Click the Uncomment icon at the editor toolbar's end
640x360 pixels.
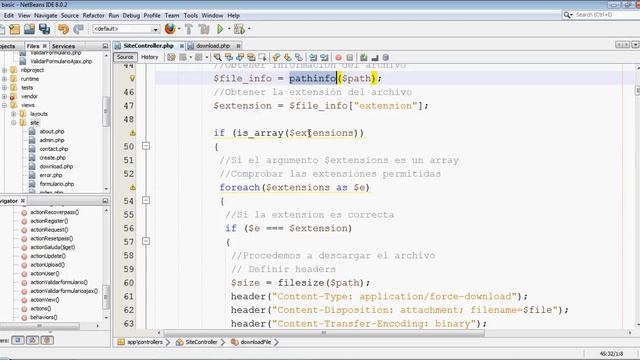385,57
